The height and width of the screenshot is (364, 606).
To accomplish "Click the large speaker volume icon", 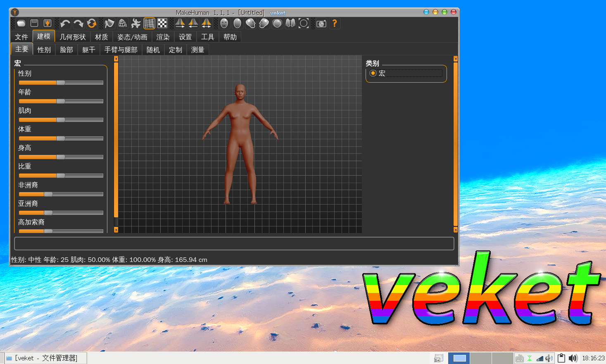I will click(x=573, y=358).
